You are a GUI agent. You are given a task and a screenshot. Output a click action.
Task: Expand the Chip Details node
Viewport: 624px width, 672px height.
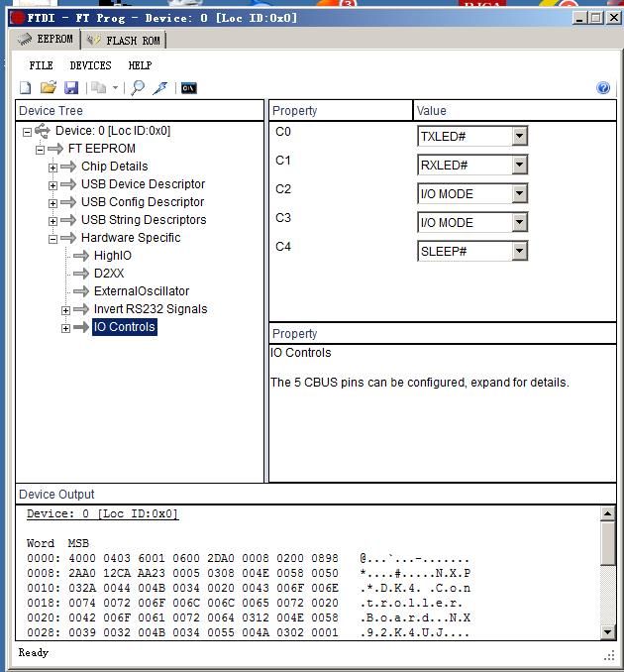click(x=52, y=168)
